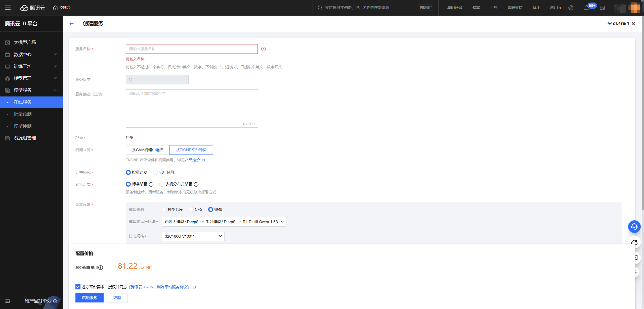The height and width of the screenshot is (309, 644).
Task: Open the customer service headset floating button
Action: (x=634, y=227)
